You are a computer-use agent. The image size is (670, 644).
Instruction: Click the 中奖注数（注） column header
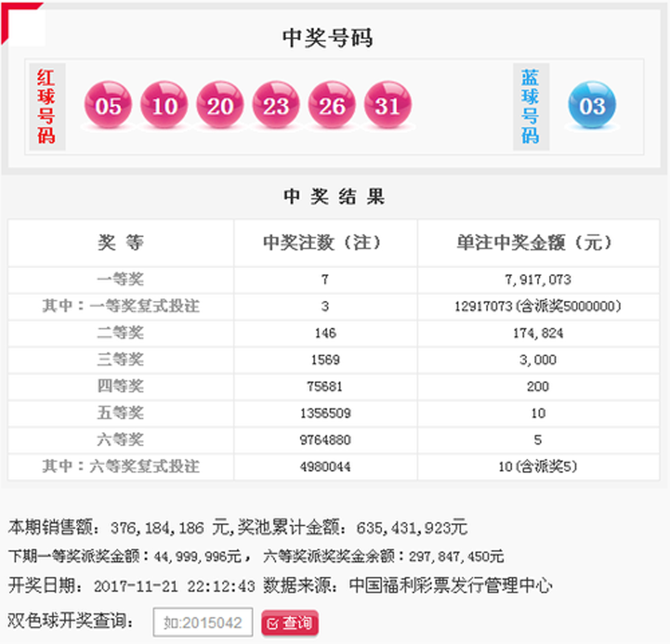[325, 243]
